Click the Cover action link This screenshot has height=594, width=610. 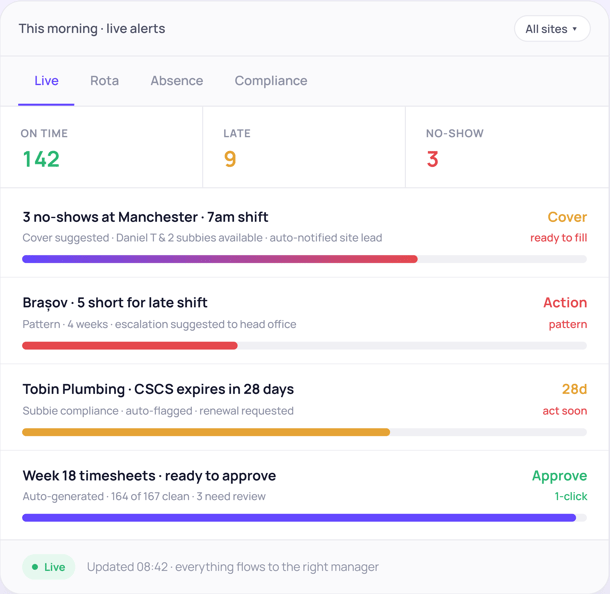tap(567, 217)
